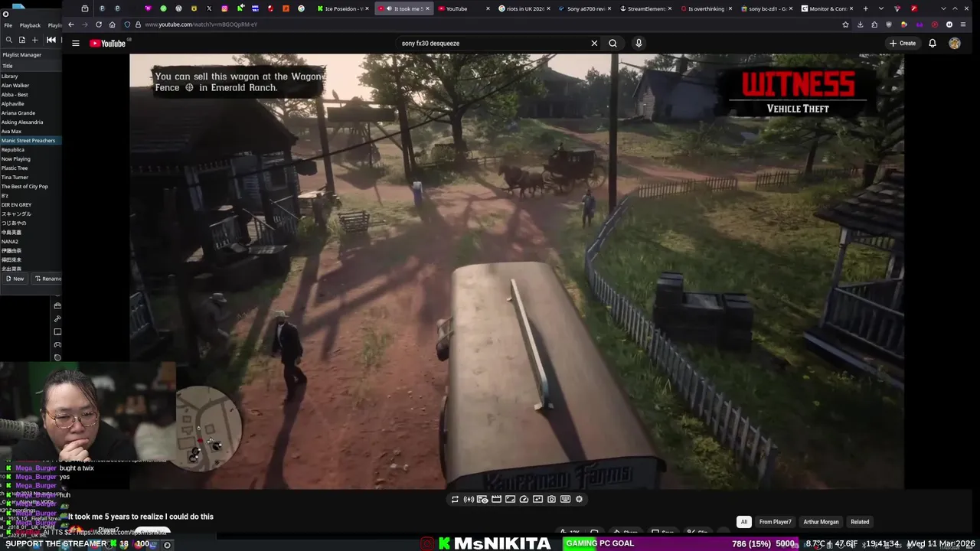Select the Manic Street Preachers playlist
Screen dimensions: 980x551
pyautogui.click(x=31, y=140)
